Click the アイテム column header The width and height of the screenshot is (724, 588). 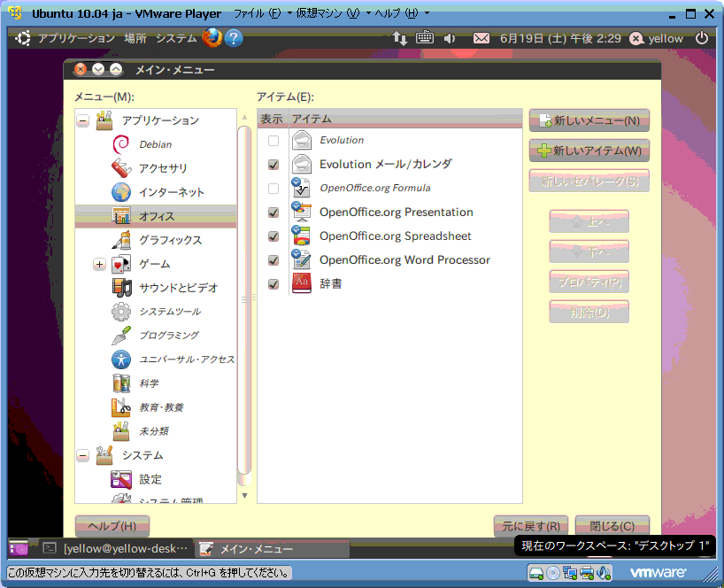click(405, 119)
